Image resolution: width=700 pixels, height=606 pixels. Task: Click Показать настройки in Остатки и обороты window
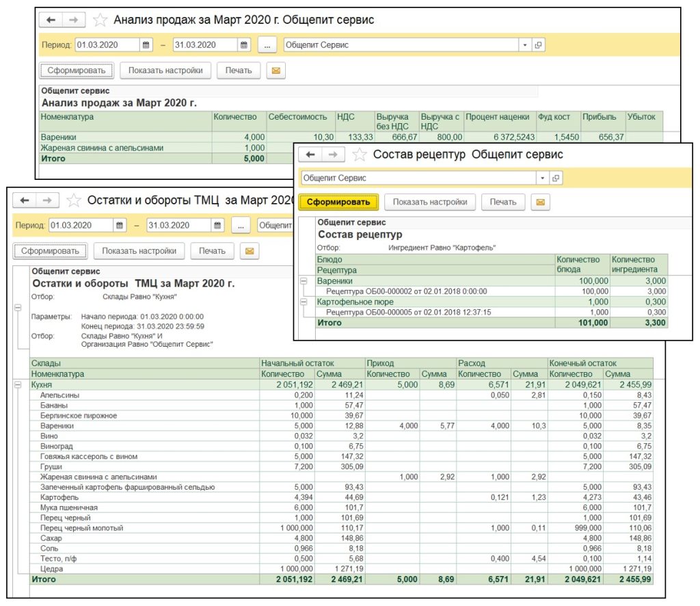(139, 251)
